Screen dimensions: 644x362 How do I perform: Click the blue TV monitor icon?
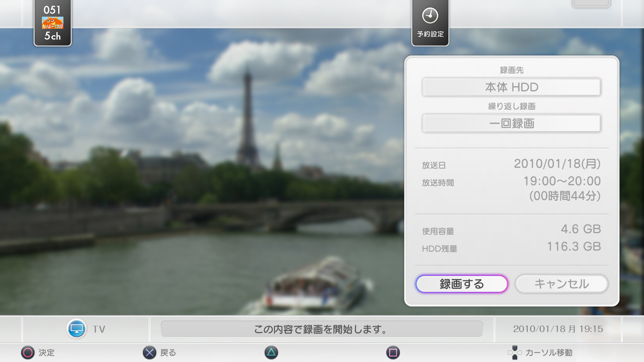pos(76,329)
